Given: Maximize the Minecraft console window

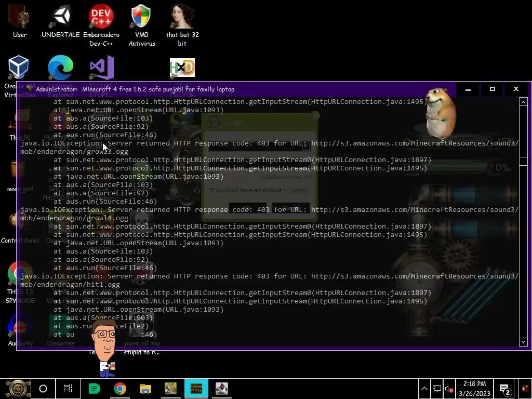Looking at the screenshot, I should tap(493, 89).
